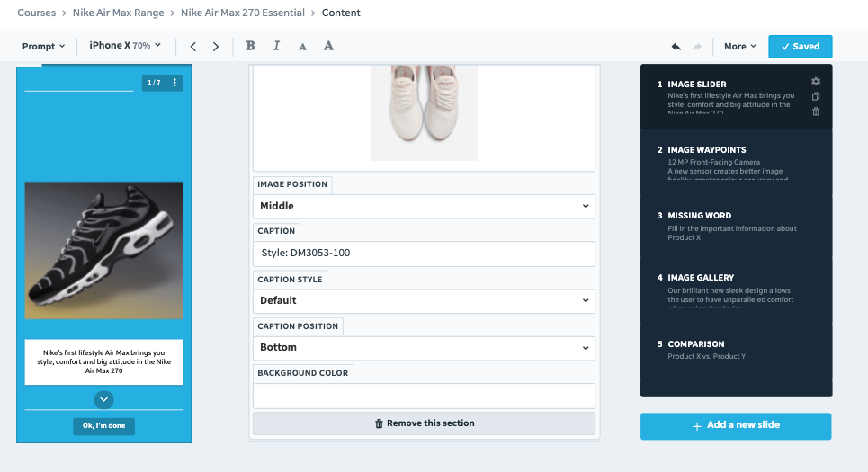Select slide 3 Missing Word
The width and height of the screenshot is (868, 472).
(x=736, y=227)
